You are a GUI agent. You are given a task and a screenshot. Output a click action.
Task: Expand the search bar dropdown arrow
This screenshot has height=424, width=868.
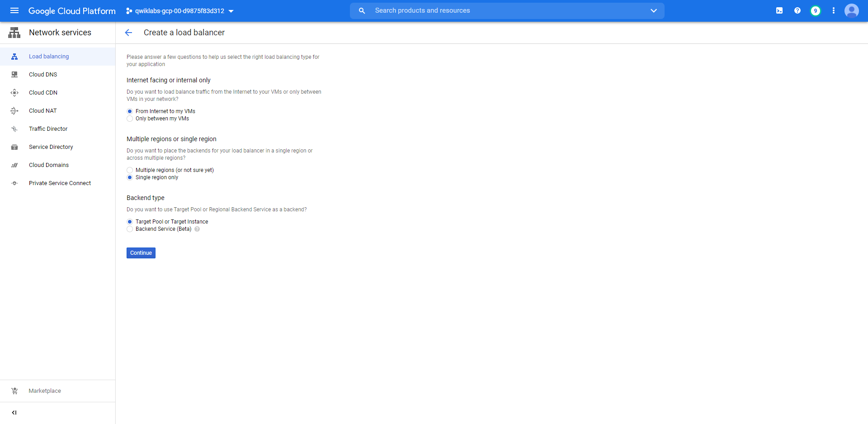654,11
